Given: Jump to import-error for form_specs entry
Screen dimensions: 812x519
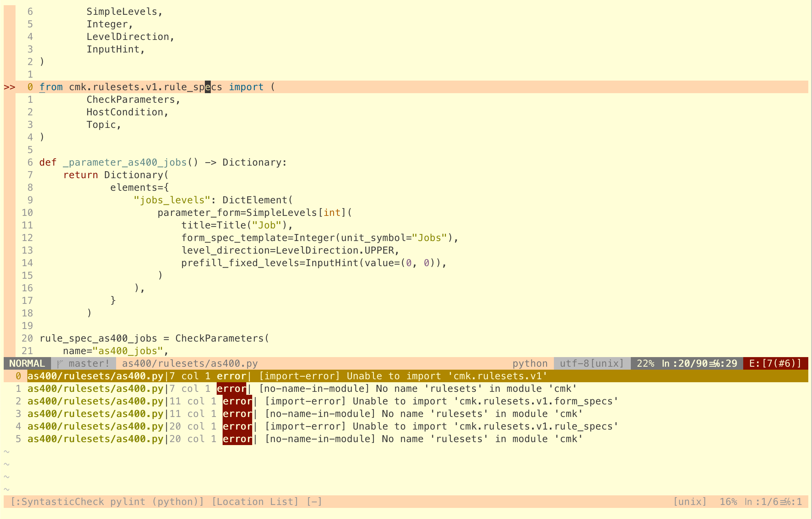Looking at the screenshot, I should pyautogui.click(x=441, y=401).
